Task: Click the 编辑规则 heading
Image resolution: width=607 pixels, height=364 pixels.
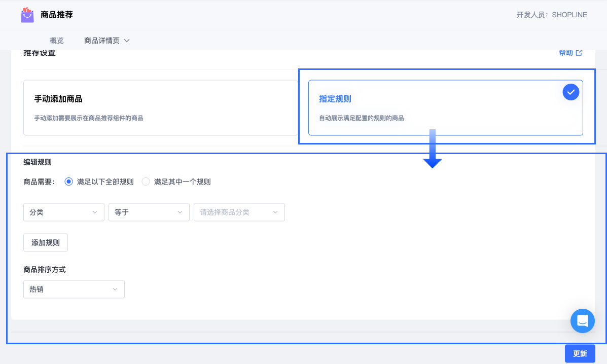Action: [x=38, y=162]
